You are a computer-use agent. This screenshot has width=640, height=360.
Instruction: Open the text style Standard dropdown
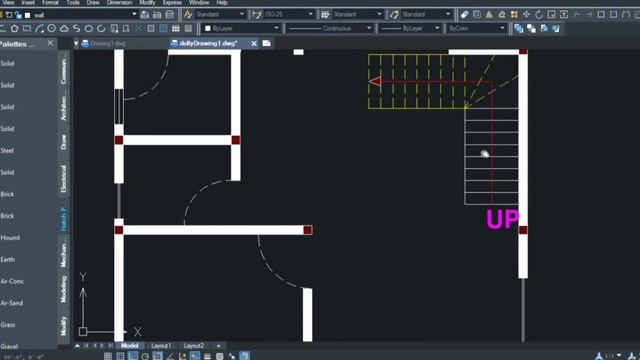click(242, 15)
